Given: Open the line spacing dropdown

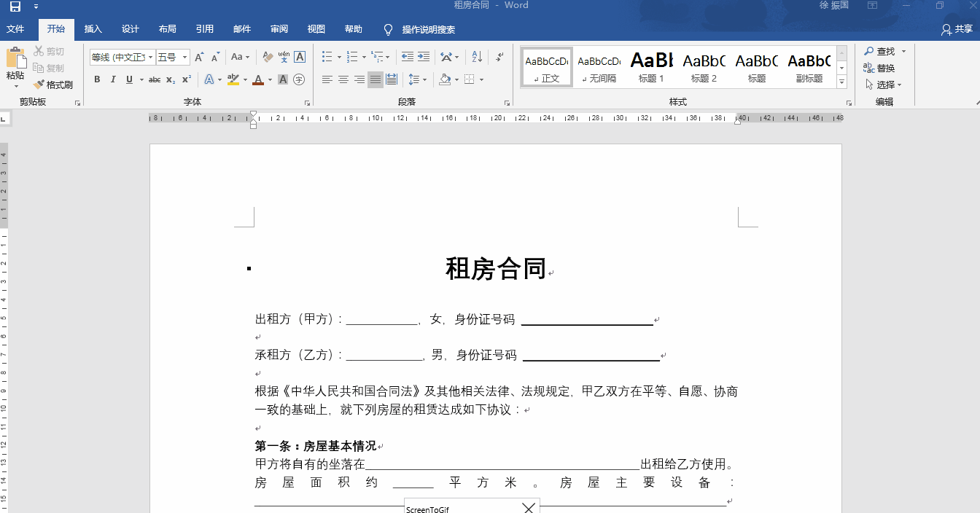Looking at the screenshot, I should [x=416, y=79].
